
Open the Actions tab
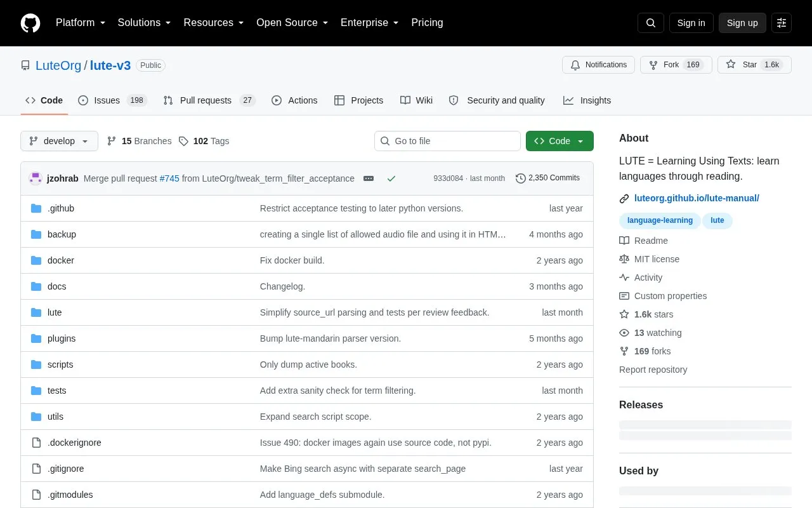coord(294,100)
